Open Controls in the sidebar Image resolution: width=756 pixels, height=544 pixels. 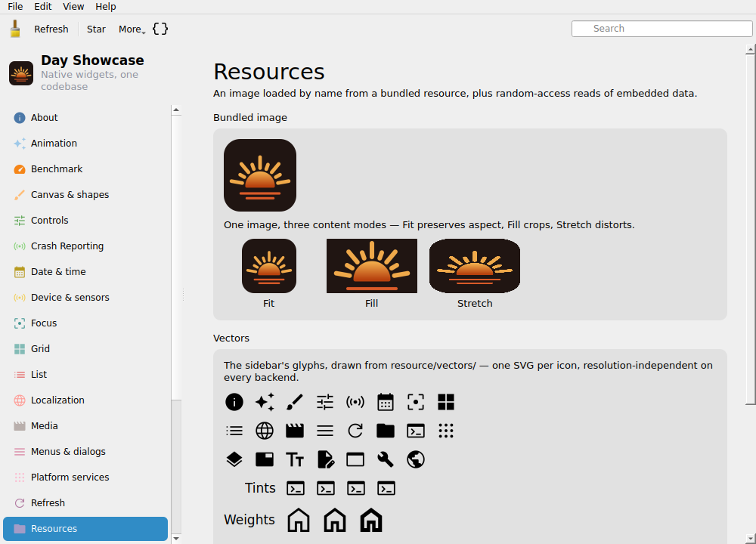85,220
